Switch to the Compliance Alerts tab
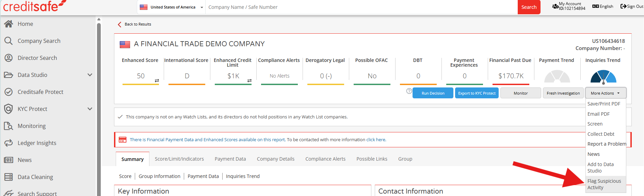The width and height of the screenshot is (644, 196). point(325,159)
